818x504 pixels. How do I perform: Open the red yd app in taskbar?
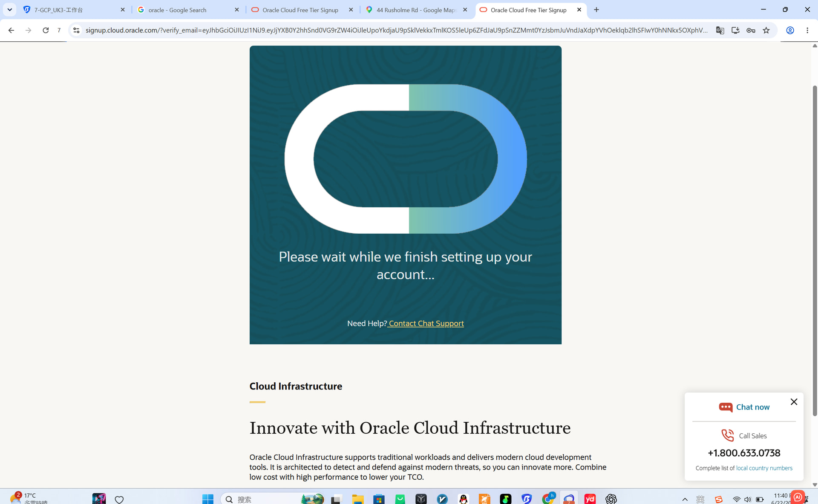[590, 499]
